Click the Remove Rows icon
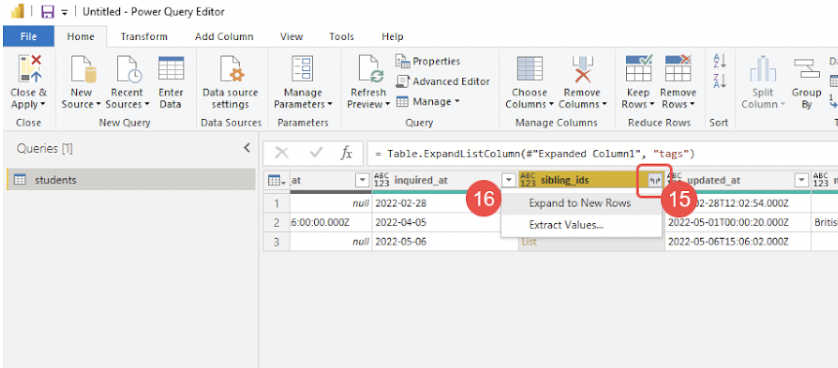The image size is (838, 368). click(x=678, y=68)
